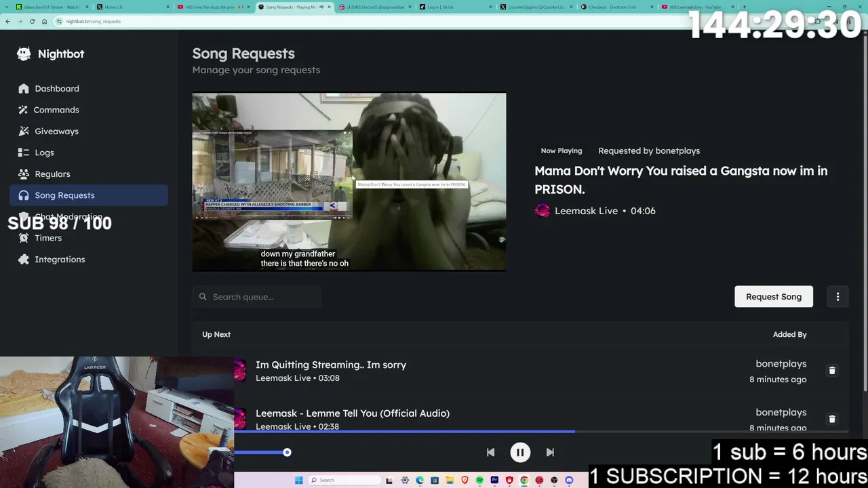Viewport: 868px width, 488px height.
Task: Select Song Requests in the sidebar
Action: [x=89, y=195]
